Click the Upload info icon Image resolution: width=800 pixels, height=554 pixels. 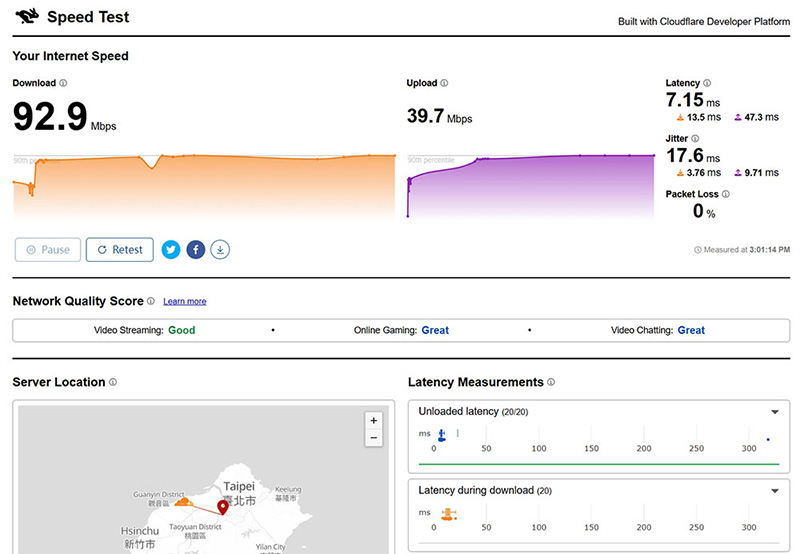click(444, 84)
